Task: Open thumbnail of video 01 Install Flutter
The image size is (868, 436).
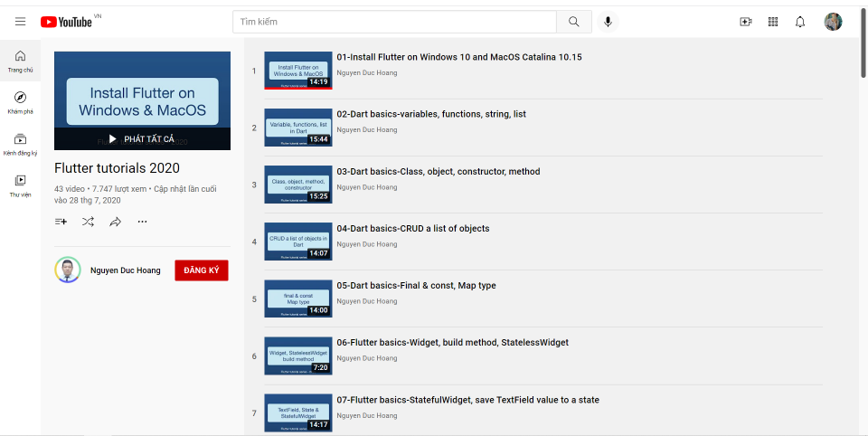Action: [x=298, y=71]
